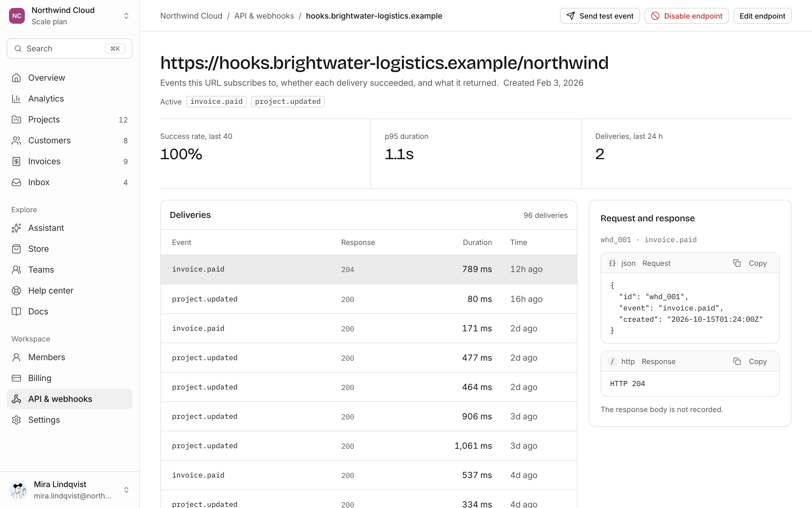Viewport: 812px width, 508px height.
Task: Click the copy icon in Response block
Action: [x=737, y=361]
